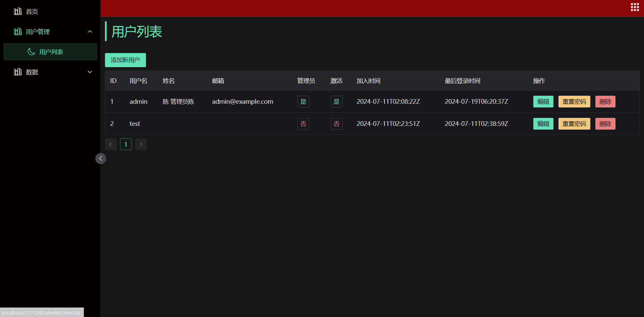644x317 pixels.
Task: Click the 用户列表 page heading
Action: [137, 32]
